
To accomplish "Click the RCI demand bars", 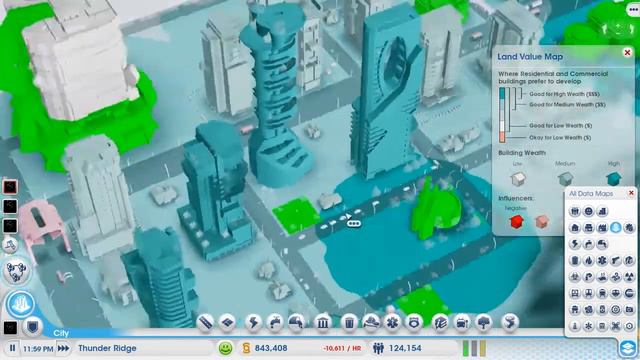I will (474, 348).
